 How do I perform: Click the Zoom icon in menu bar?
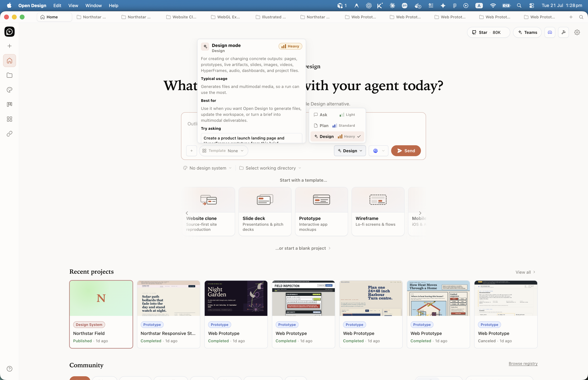[x=404, y=5]
